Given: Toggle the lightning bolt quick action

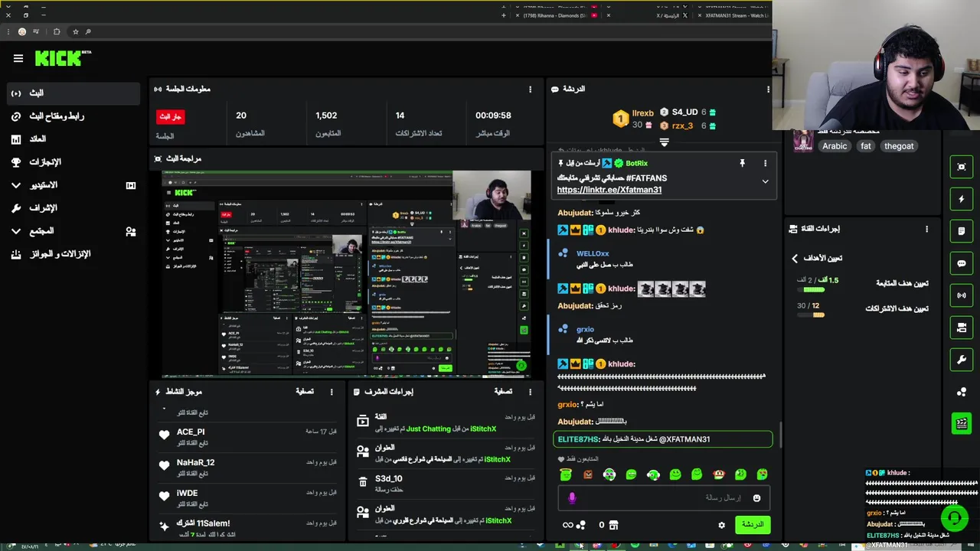Looking at the screenshot, I should 962,199.
